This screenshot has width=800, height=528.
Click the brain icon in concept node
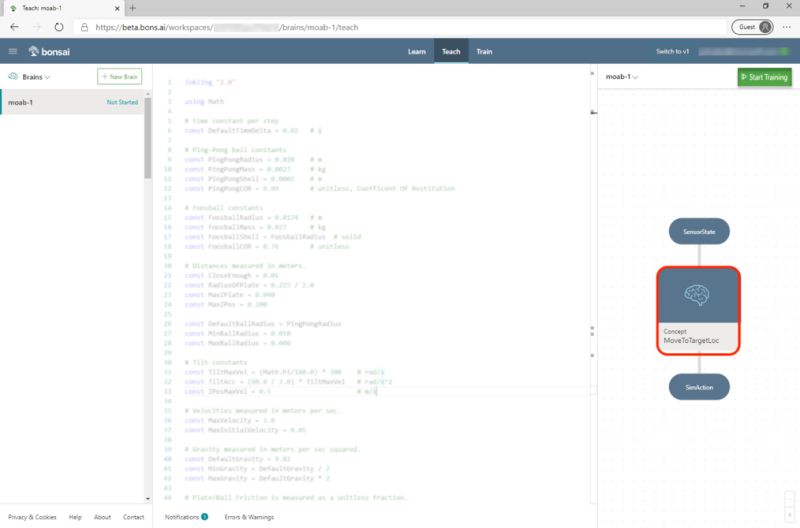(x=696, y=294)
